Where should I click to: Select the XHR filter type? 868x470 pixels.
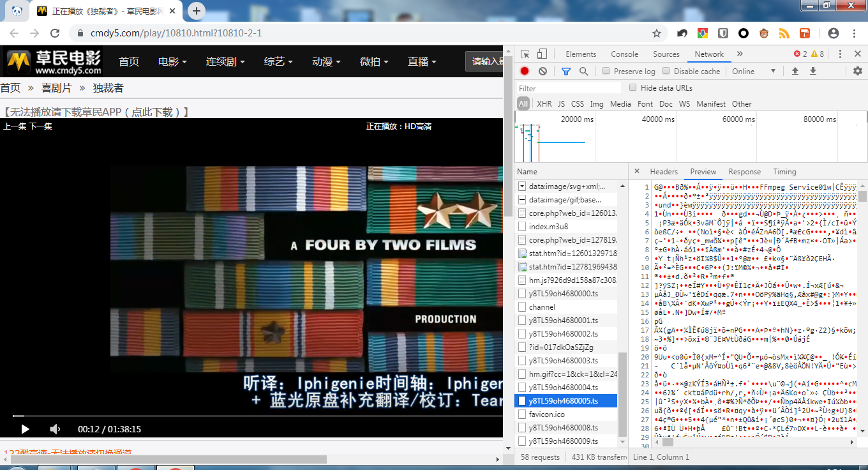[544, 104]
